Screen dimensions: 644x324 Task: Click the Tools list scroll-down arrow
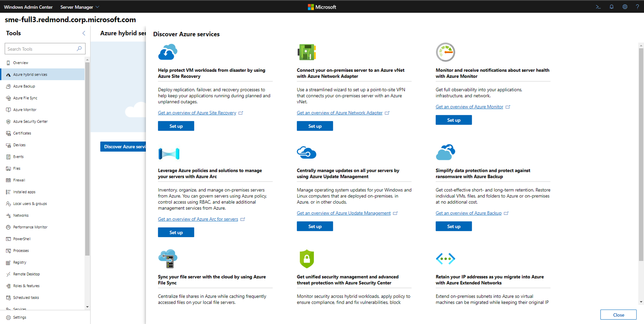click(x=87, y=307)
